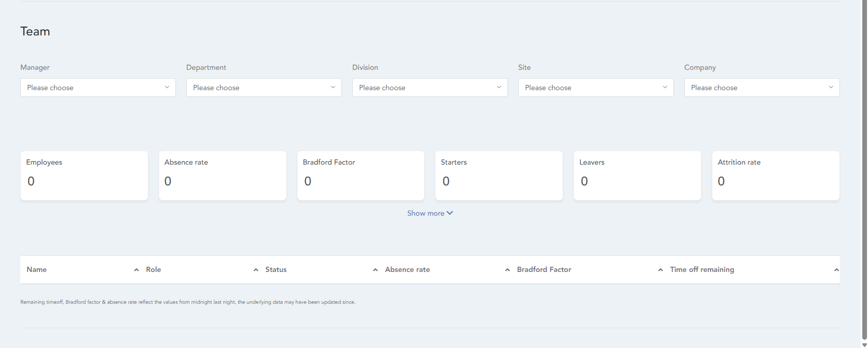The width and height of the screenshot is (868, 348).
Task: Click the Attrition rate card
Action: point(775,176)
